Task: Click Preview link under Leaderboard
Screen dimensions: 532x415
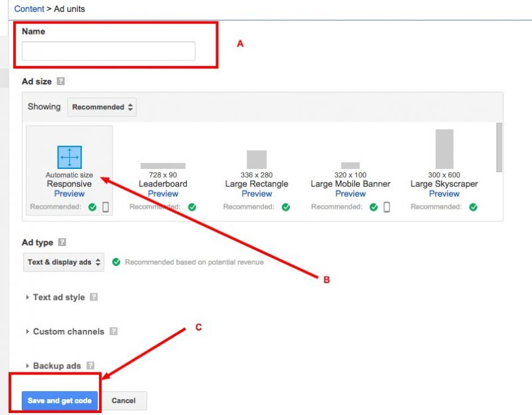Action: tap(163, 194)
